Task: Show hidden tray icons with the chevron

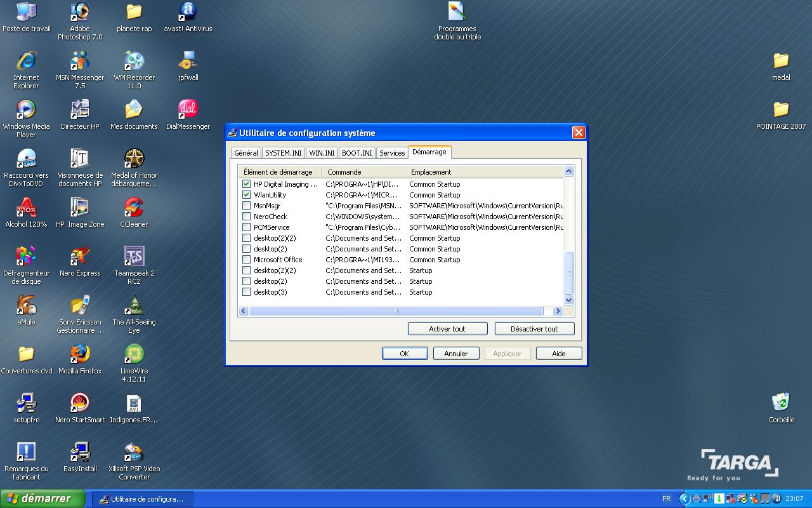Action: 684,498
